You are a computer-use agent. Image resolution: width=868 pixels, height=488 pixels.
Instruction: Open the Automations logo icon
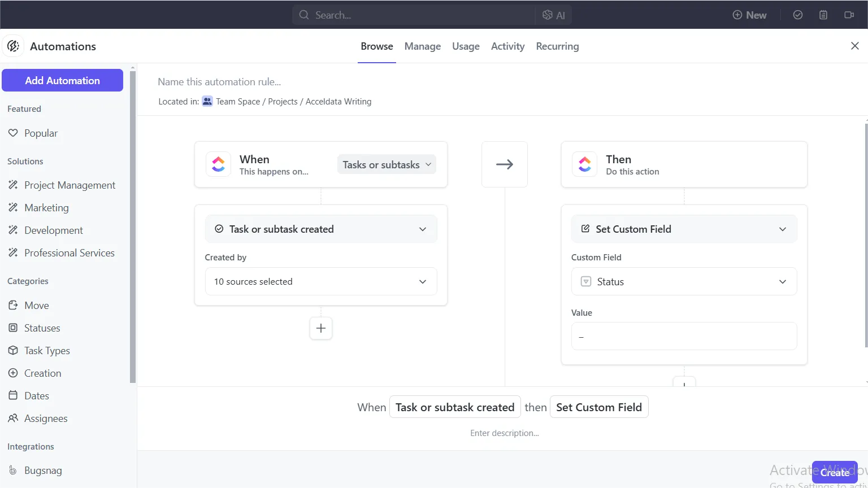13,46
